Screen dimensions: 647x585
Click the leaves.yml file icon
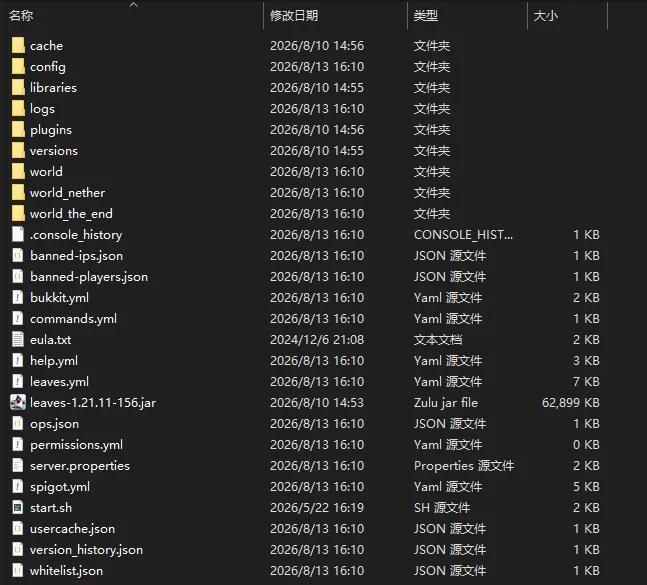pyautogui.click(x=18, y=382)
